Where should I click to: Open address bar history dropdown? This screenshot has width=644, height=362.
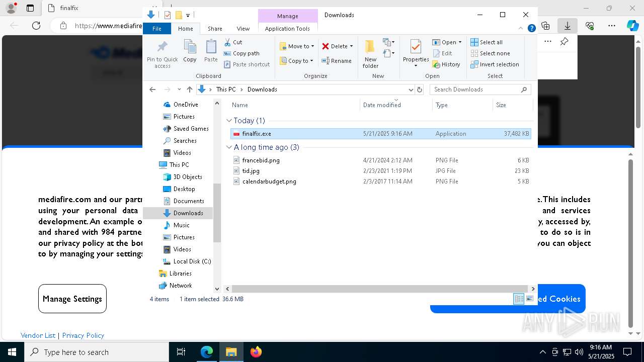(x=411, y=89)
